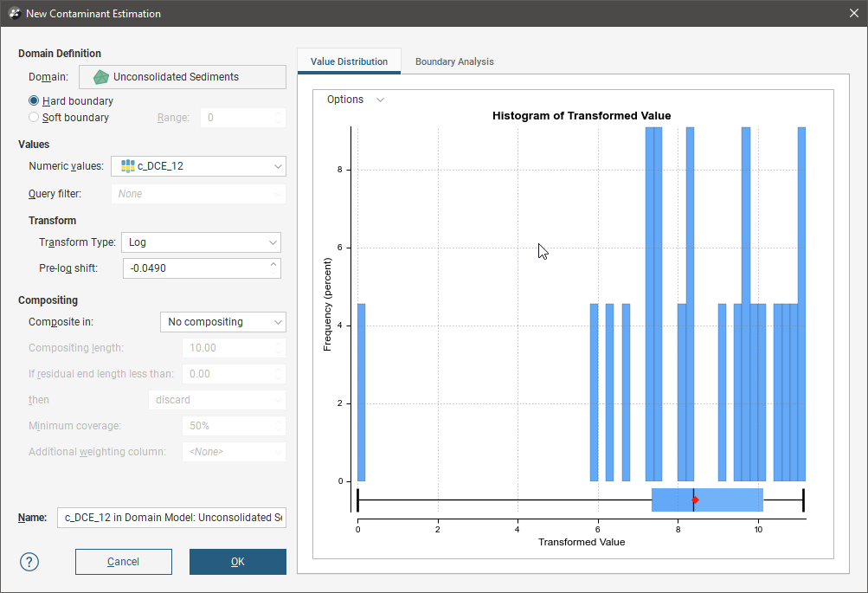Image resolution: width=868 pixels, height=593 pixels.
Task: Click the red mean marker on box plot
Action: pyautogui.click(x=695, y=500)
